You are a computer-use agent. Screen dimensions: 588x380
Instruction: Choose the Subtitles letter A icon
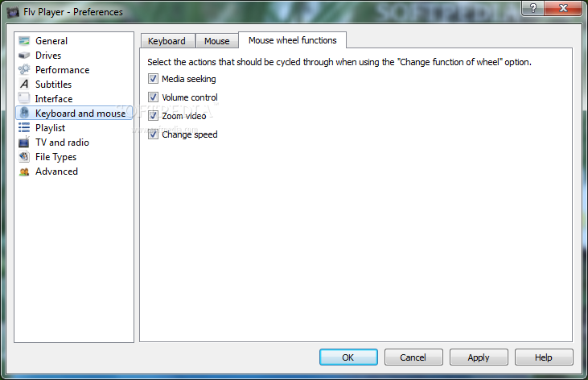tap(24, 84)
